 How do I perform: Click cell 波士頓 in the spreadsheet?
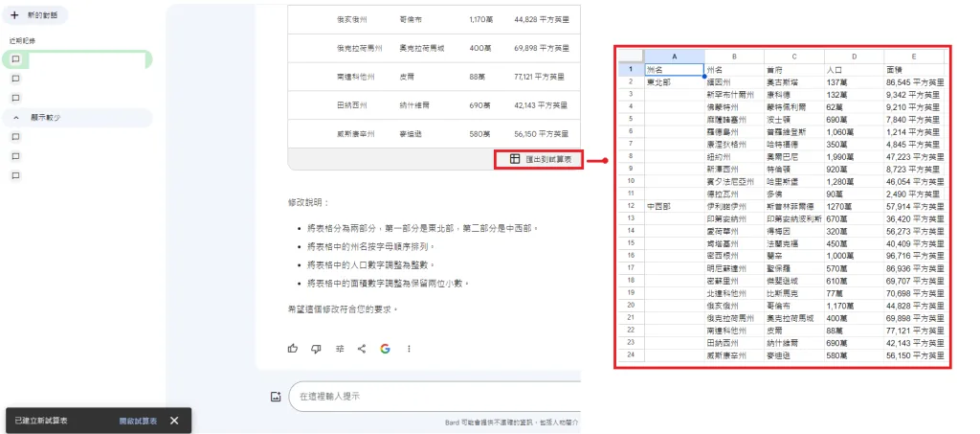(793, 120)
